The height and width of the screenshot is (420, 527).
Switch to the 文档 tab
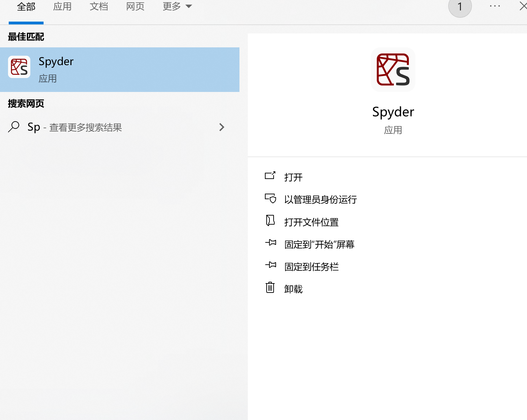[x=99, y=6]
